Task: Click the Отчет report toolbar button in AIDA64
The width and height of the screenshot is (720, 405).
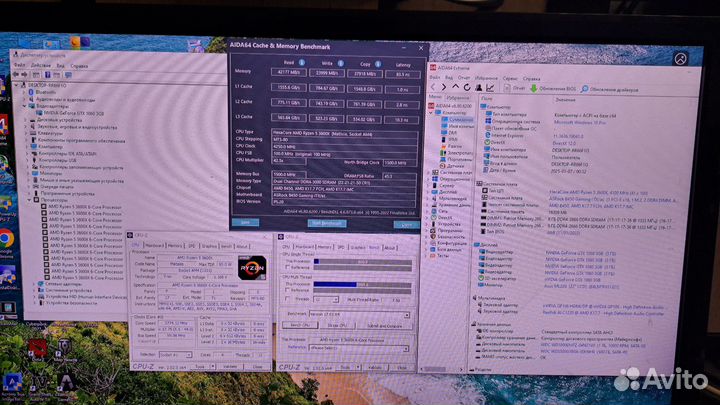Action: pos(515,88)
